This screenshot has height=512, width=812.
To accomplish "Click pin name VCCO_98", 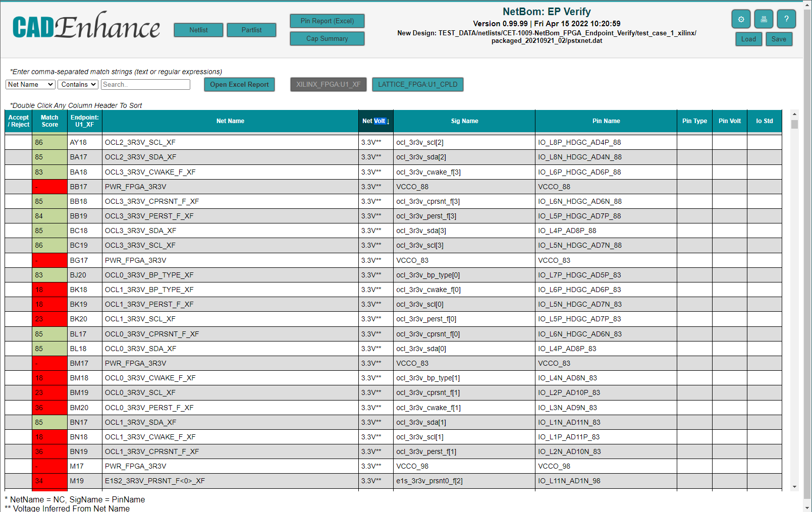I will pyautogui.click(x=554, y=466).
